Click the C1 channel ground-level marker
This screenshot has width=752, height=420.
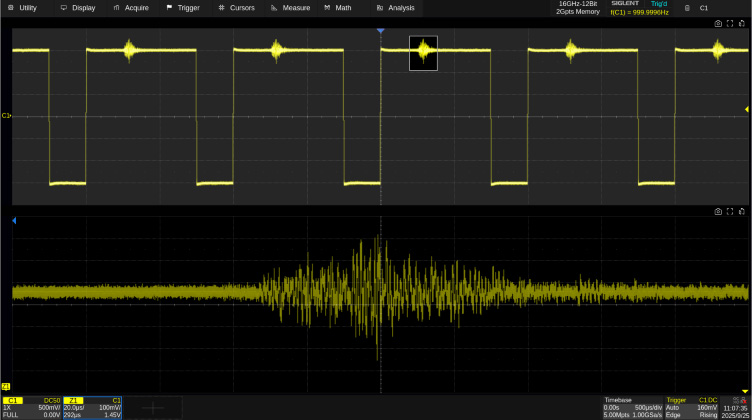tap(6, 116)
